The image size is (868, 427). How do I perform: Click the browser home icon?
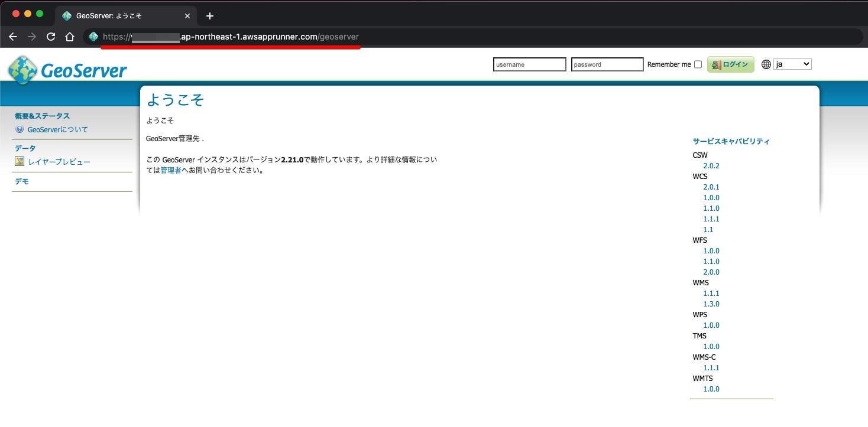pyautogui.click(x=69, y=36)
